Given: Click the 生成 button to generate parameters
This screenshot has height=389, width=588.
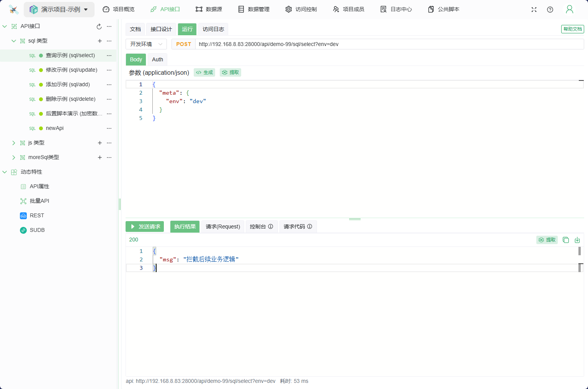Looking at the screenshot, I should (x=204, y=72).
